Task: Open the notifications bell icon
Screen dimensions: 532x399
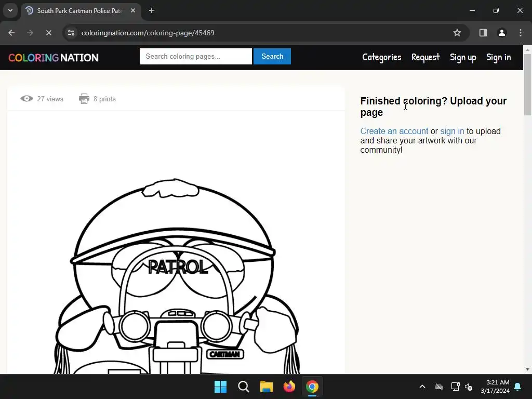Action: [518, 387]
